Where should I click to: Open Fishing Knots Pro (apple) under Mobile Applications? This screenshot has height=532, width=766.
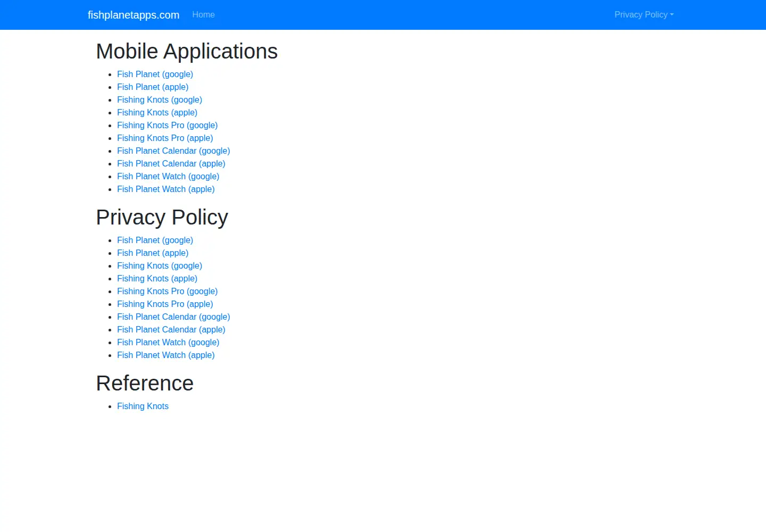click(165, 138)
